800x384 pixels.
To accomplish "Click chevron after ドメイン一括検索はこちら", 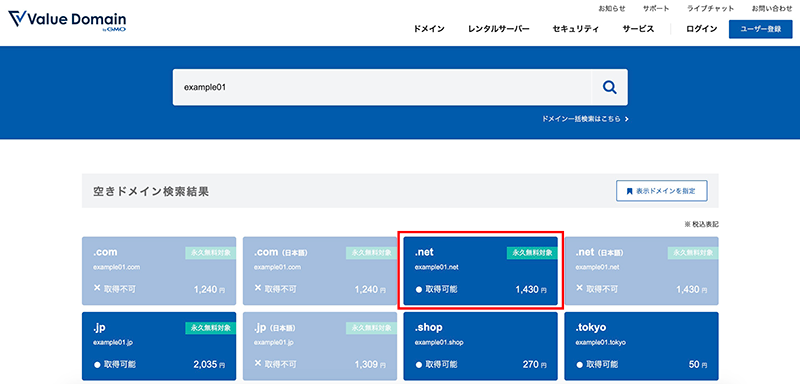I will (627, 119).
